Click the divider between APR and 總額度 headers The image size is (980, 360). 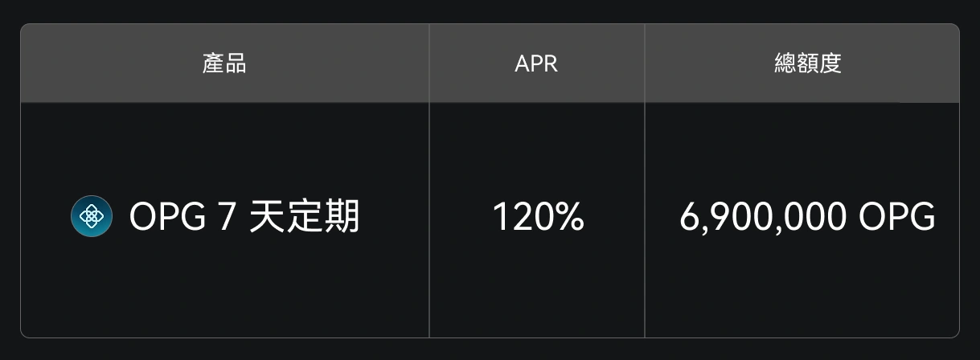(x=645, y=63)
